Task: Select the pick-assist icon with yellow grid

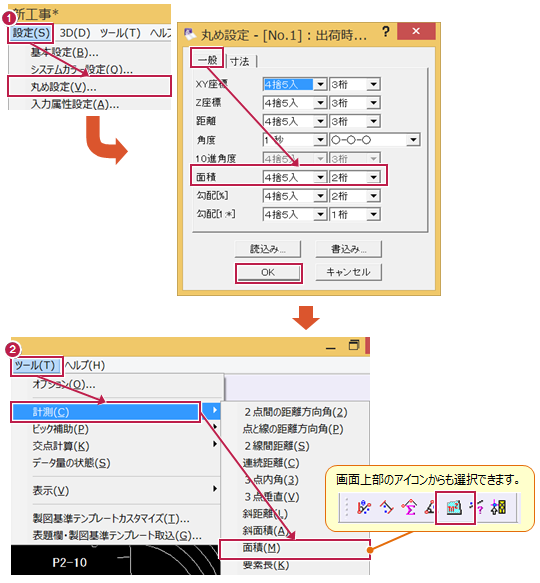Action: [x=499, y=507]
